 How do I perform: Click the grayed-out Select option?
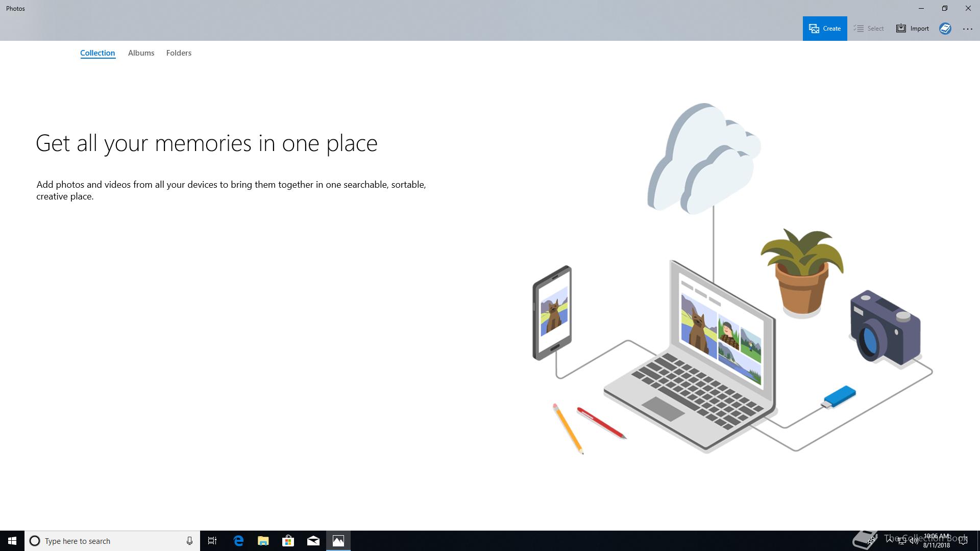point(869,29)
